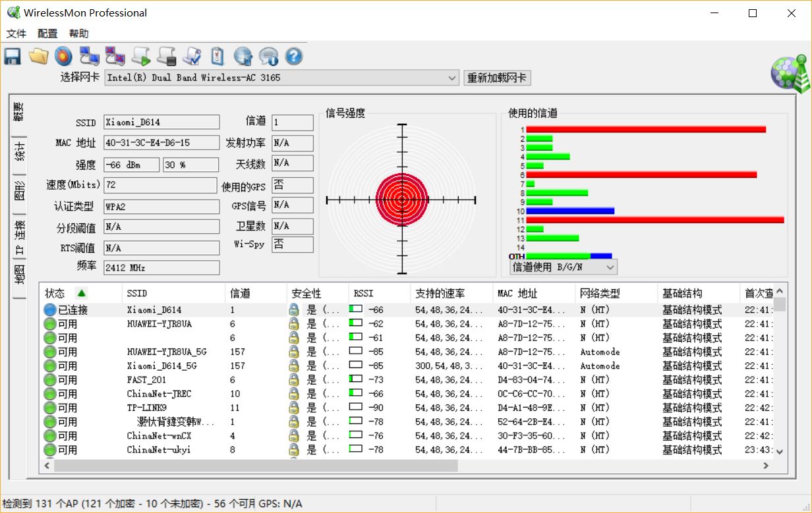Open the 选择网卡 adapter dropdown
This screenshot has height=513, width=812.
281,78
